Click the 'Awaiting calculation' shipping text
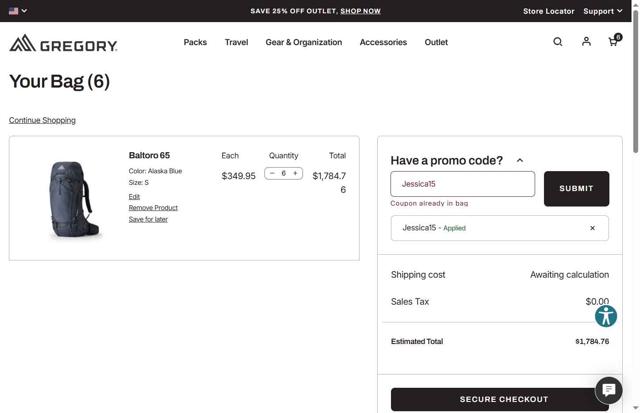 pyautogui.click(x=569, y=275)
